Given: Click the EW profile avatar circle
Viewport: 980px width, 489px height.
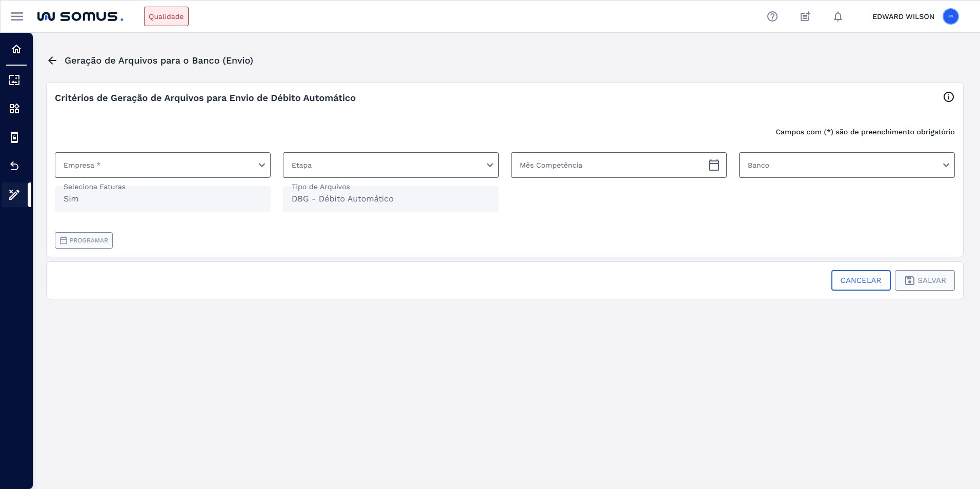Looking at the screenshot, I should (x=951, y=16).
